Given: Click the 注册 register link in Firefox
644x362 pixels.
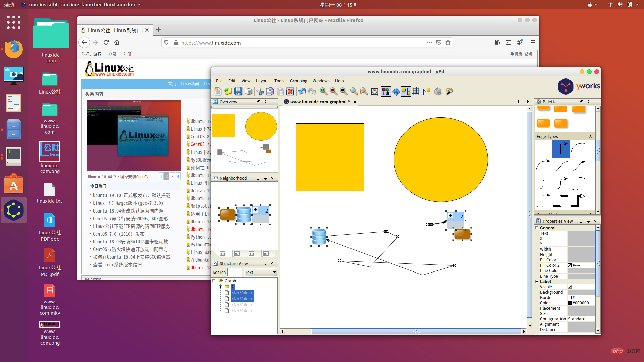Looking at the screenshot, I should pos(127,54).
